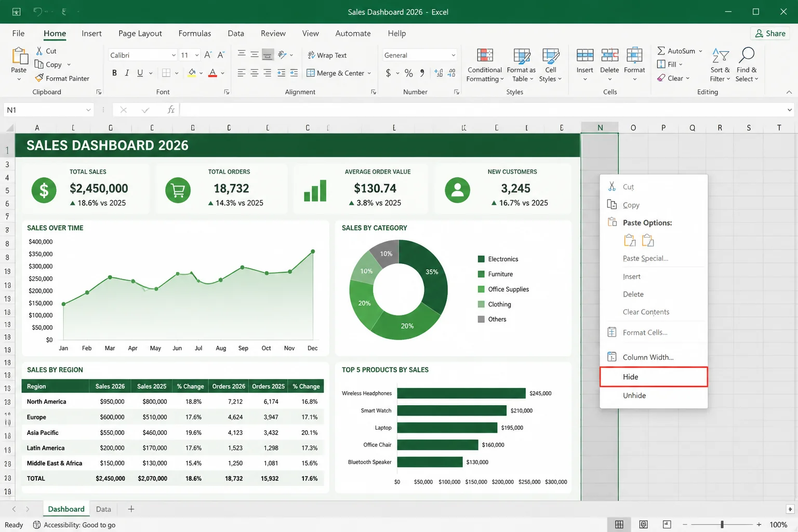Viewport: 798px width, 532px height.
Task: Open the font name Calibri dropdown
Action: 174,55
